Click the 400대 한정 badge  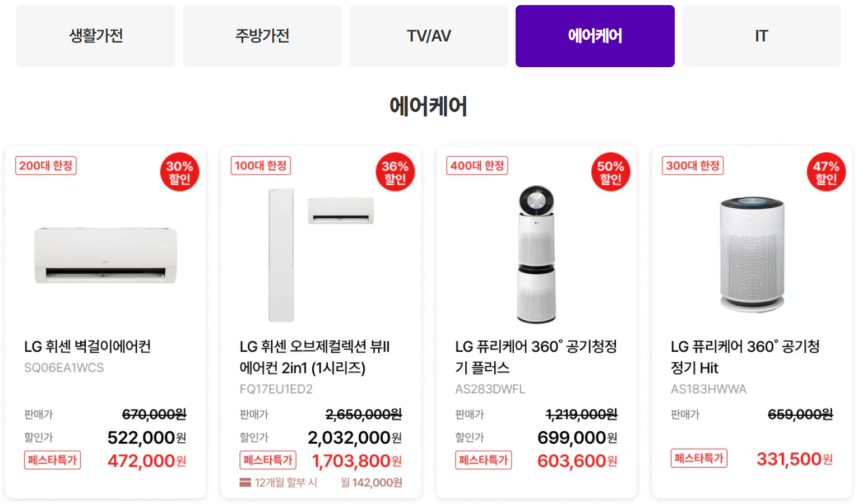coord(477,165)
